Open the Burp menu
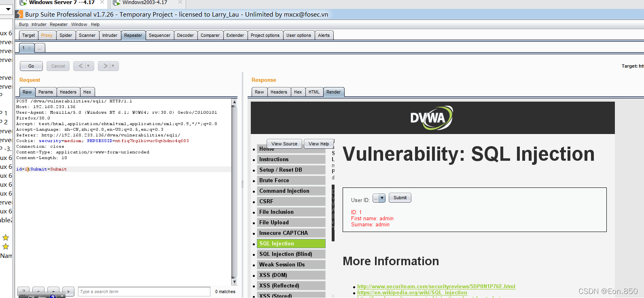This screenshot has height=298, width=644. pyautogui.click(x=23, y=24)
